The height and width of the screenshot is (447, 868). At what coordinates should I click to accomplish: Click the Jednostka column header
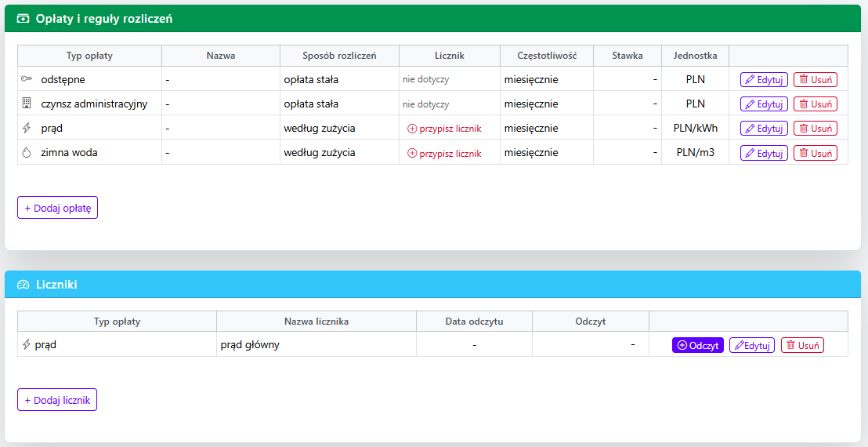[696, 56]
